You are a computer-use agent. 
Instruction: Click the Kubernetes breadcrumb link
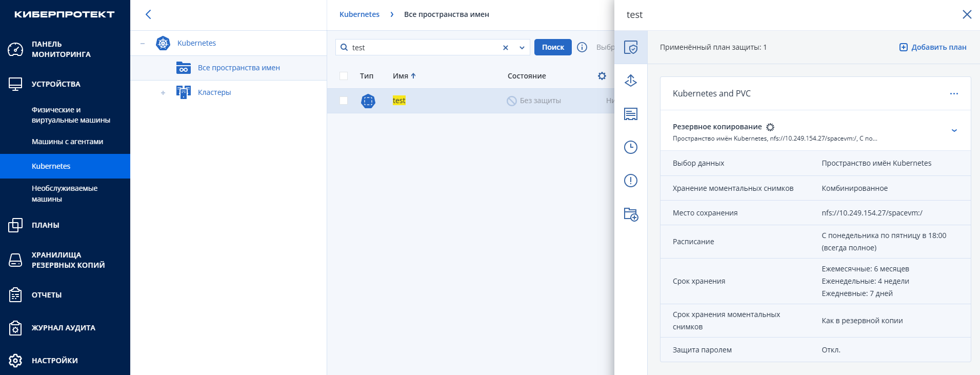(x=359, y=14)
